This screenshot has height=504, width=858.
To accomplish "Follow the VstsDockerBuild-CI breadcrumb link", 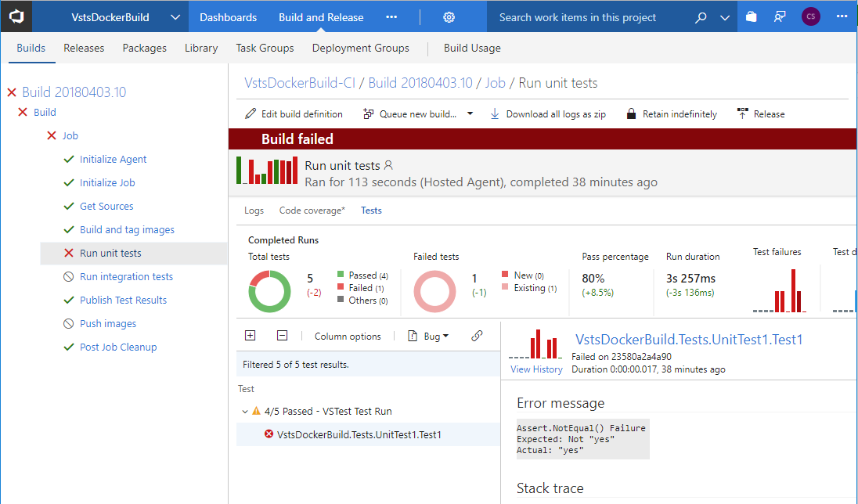I will click(300, 83).
